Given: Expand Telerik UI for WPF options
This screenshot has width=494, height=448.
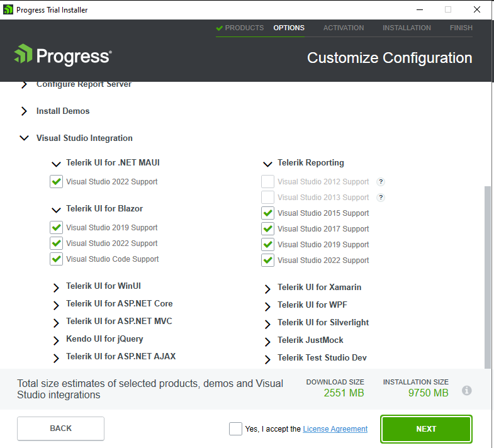Looking at the screenshot, I should (266, 306).
